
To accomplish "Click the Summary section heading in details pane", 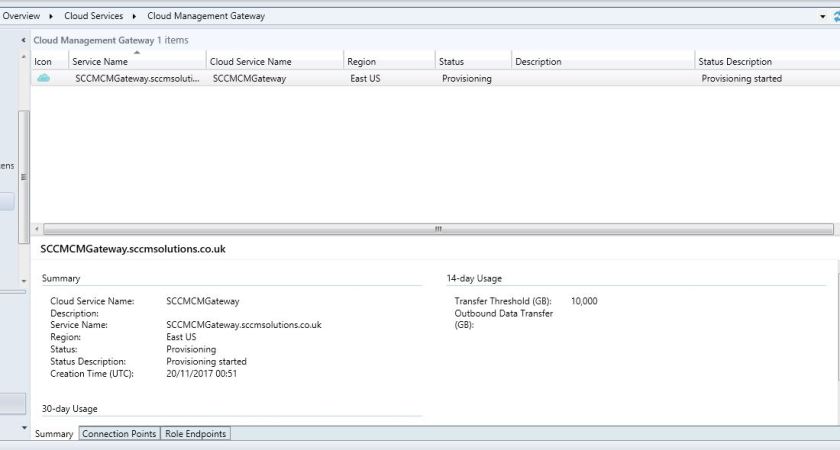I will (61, 279).
